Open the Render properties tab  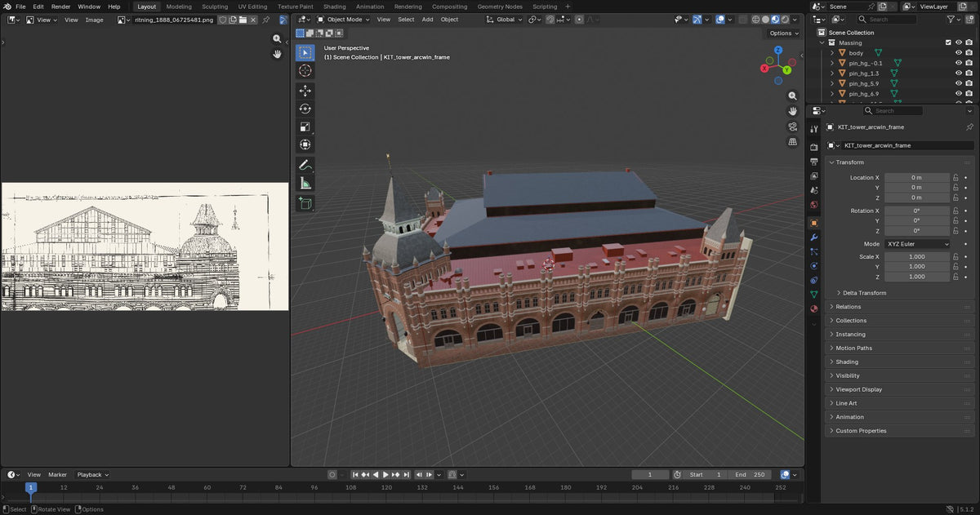pos(813,148)
